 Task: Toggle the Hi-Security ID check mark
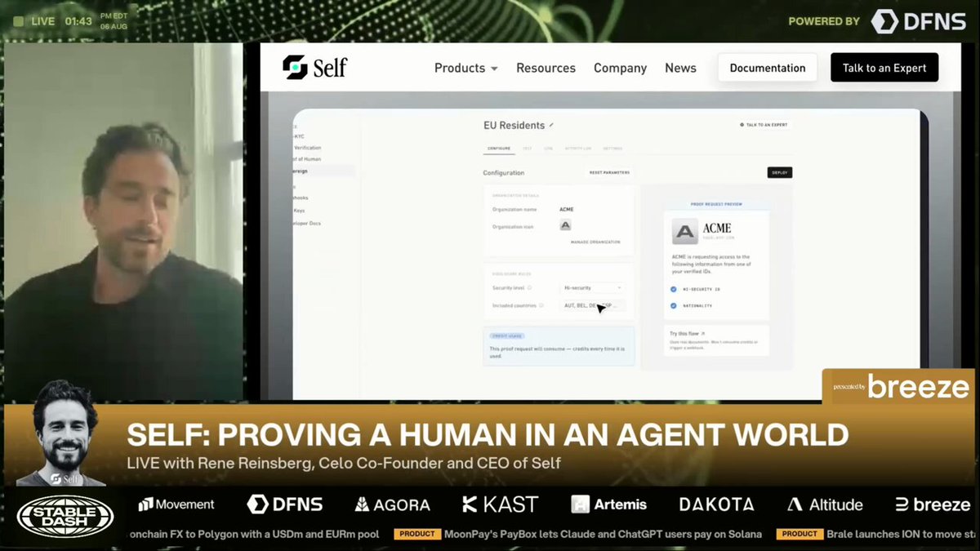coord(674,289)
